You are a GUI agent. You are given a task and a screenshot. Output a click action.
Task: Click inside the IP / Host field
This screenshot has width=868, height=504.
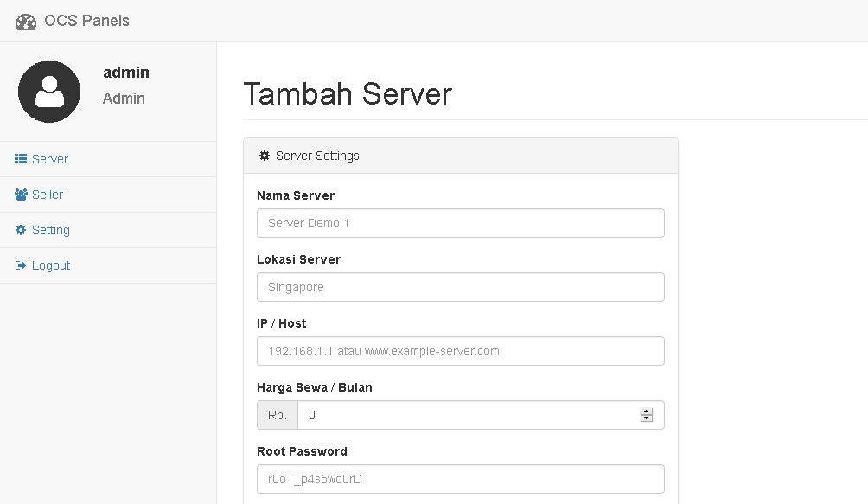[x=460, y=350]
